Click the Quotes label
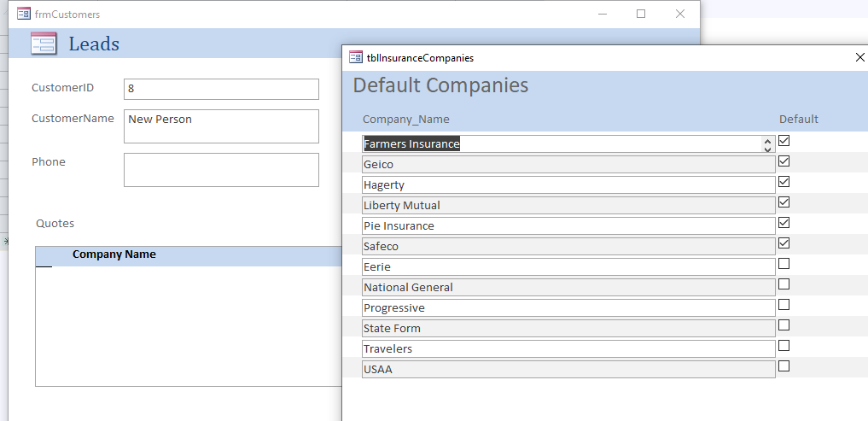The height and width of the screenshot is (421, 868). coord(55,224)
